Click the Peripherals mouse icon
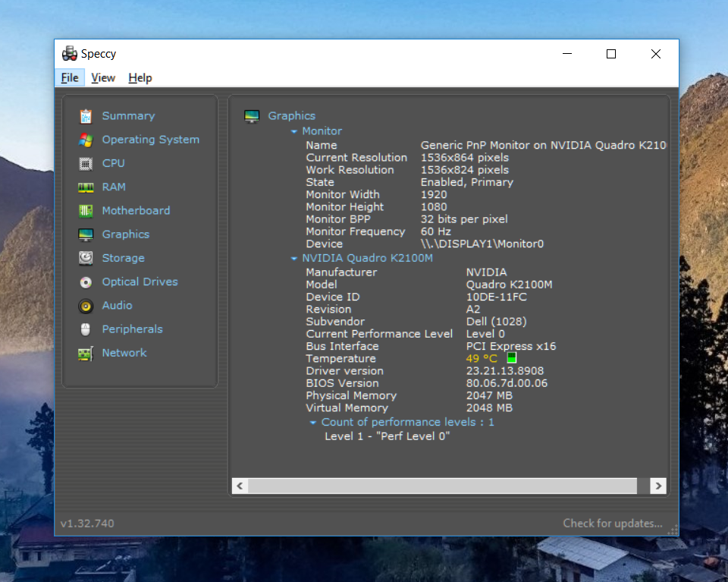 tap(86, 329)
